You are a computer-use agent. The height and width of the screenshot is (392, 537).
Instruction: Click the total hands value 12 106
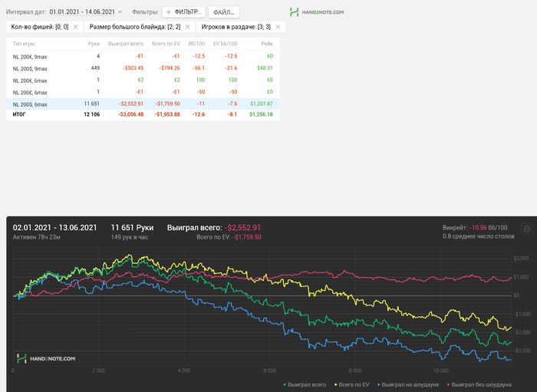(x=92, y=114)
